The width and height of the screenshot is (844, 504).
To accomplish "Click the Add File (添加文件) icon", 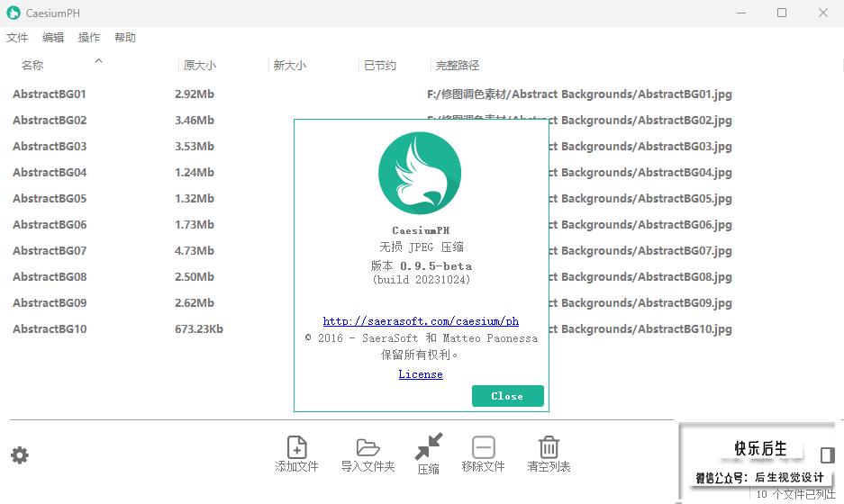I will [296, 447].
